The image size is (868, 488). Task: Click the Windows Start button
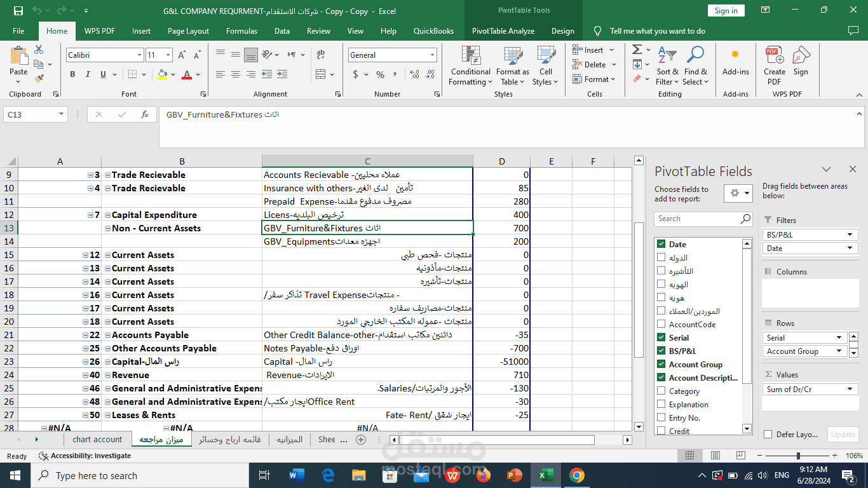click(15, 475)
